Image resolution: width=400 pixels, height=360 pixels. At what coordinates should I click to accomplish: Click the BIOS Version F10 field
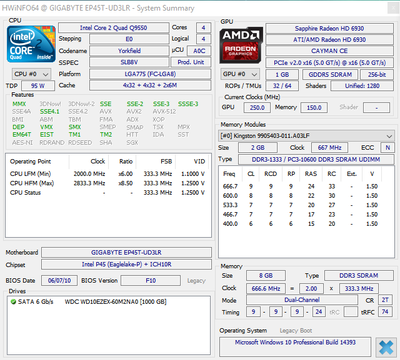click(x=151, y=280)
